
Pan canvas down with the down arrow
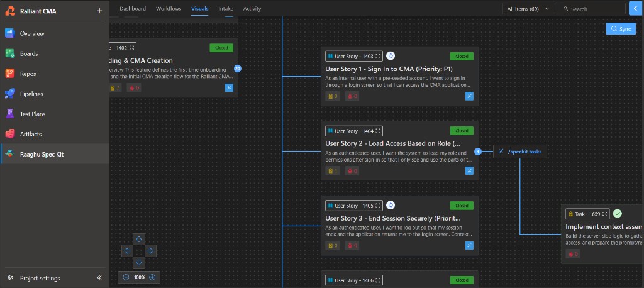(139, 262)
